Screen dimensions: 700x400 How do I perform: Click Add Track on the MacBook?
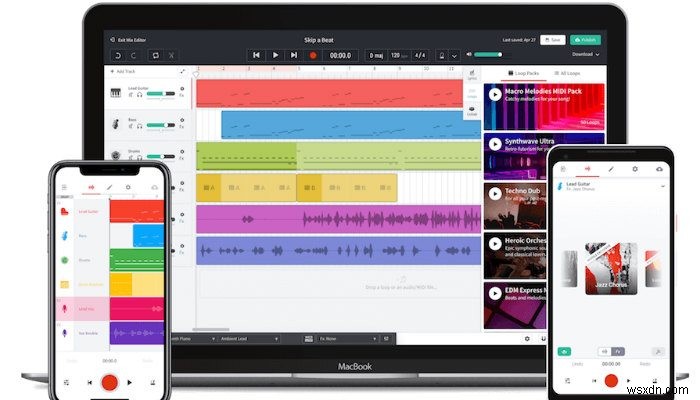click(x=122, y=71)
